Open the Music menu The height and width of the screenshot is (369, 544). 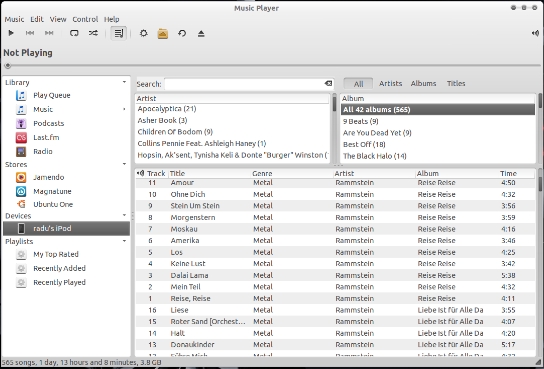tap(14, 19)
